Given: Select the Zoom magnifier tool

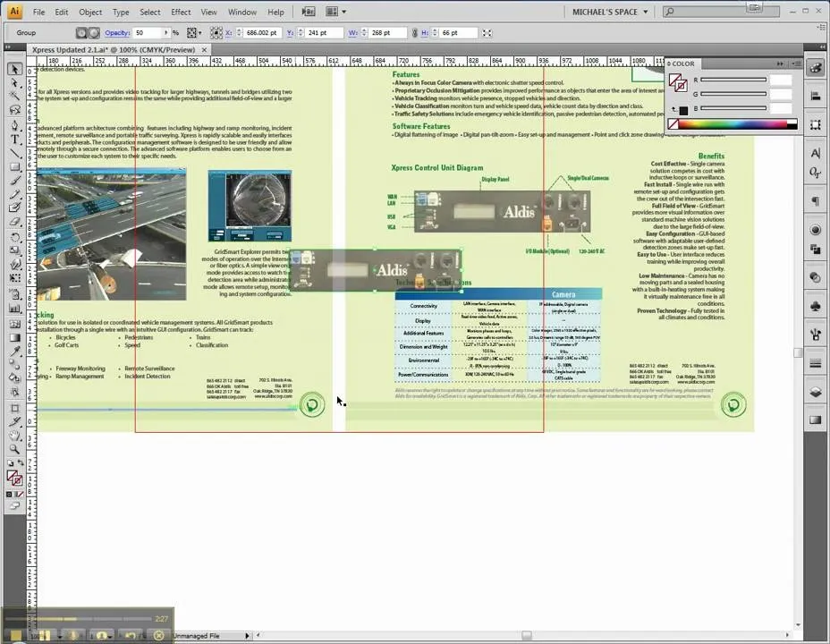Looking at the screenshot, I should point(15,449).
